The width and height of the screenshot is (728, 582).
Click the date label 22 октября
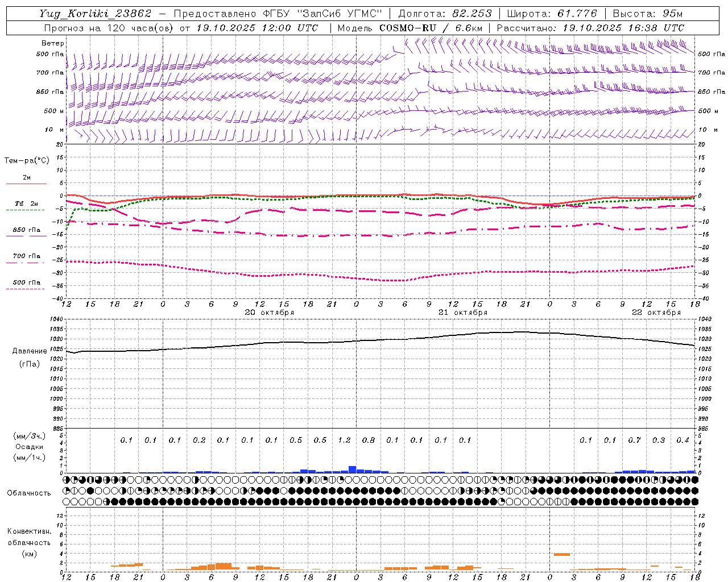pyautogui.click(x=656, y=313)
